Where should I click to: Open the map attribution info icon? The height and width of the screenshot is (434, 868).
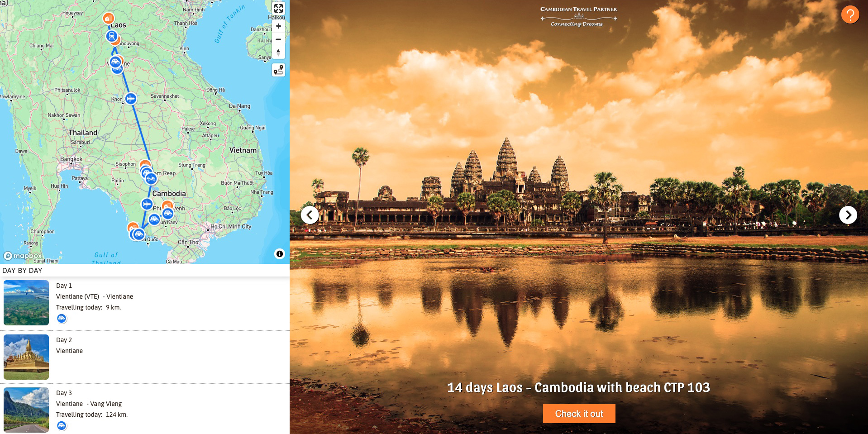(x=280, y=254)
